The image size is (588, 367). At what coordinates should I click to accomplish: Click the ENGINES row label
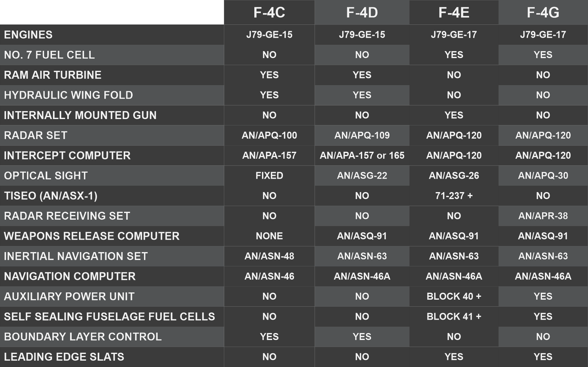(28, 35)
